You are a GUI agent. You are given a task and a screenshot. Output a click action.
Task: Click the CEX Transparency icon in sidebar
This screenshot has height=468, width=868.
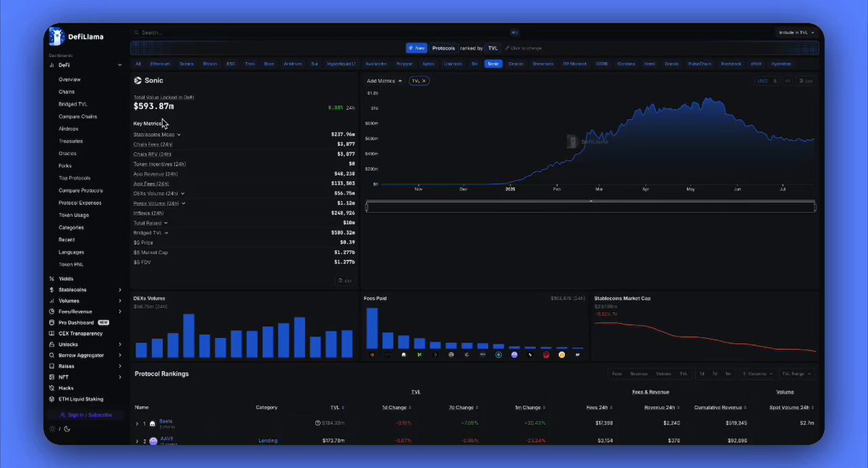point(51,333)
